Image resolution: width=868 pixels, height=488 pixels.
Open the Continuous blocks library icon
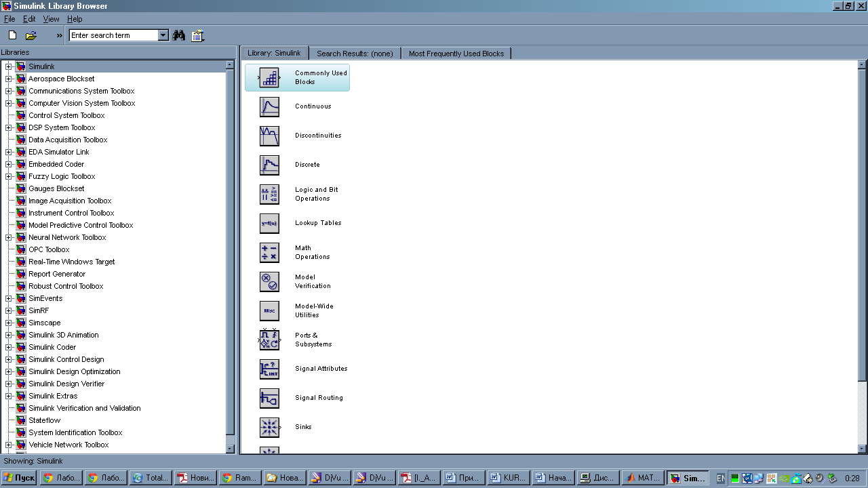pos(269,106)
